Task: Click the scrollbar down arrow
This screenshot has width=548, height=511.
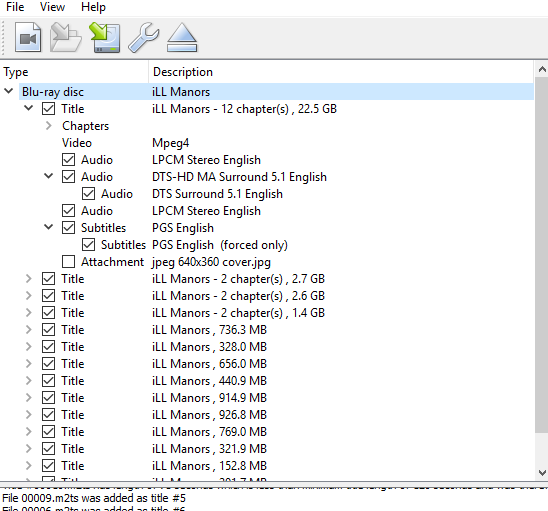Action: [x=542, y=473]
